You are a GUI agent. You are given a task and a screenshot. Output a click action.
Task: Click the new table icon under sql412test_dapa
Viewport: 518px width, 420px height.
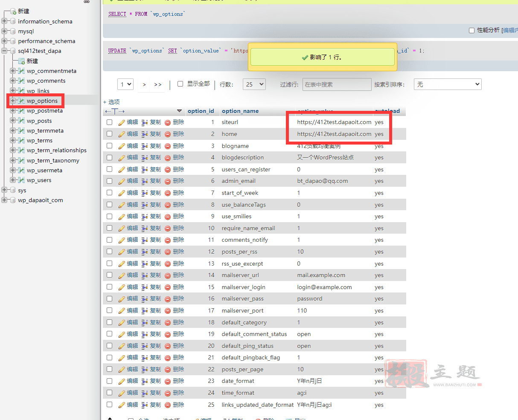tap(21, 61)
